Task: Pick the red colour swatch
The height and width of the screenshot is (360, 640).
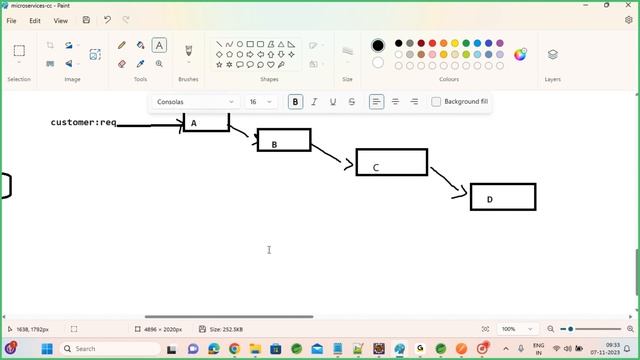Action: click(x=432, y=43)
